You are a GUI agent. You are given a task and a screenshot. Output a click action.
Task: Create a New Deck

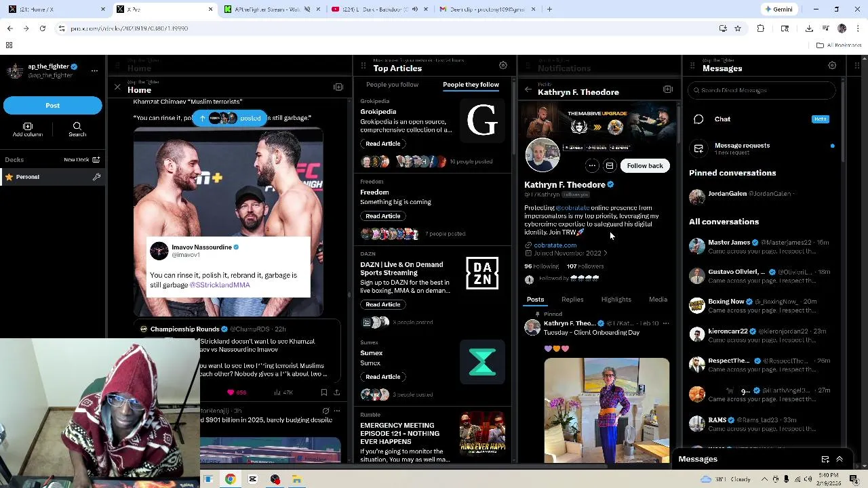point(81,160)
